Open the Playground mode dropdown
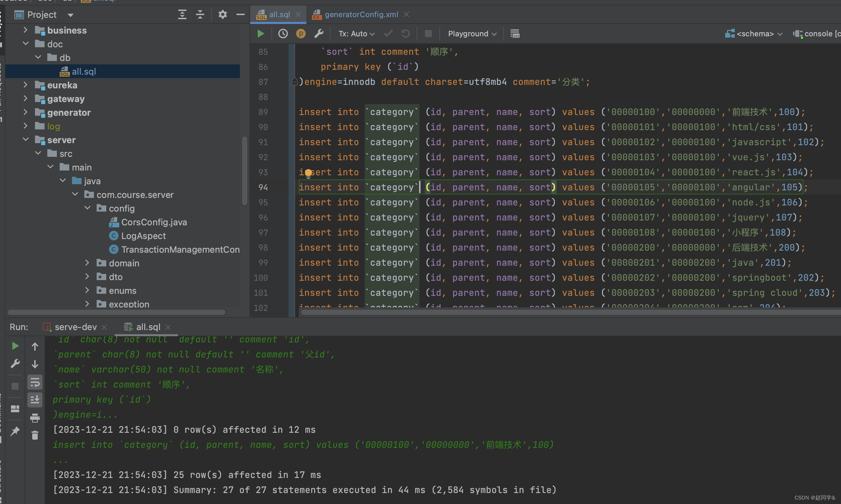Screen dimensions: 841x504 click(472, 34)
